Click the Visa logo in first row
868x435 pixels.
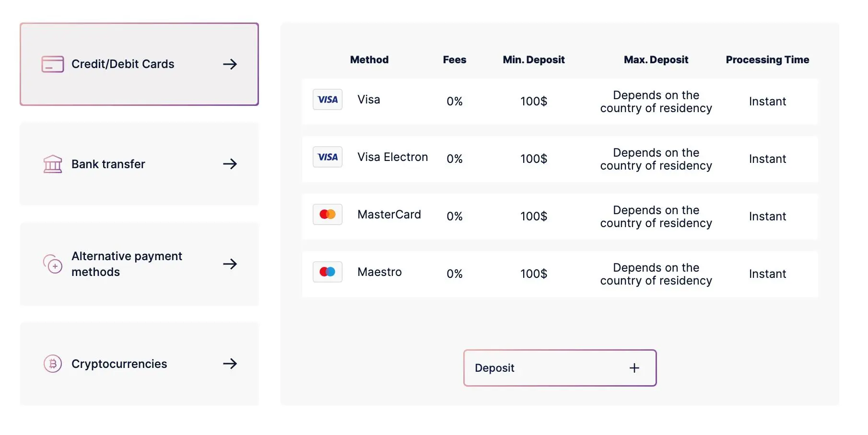(x=328, y=100)
